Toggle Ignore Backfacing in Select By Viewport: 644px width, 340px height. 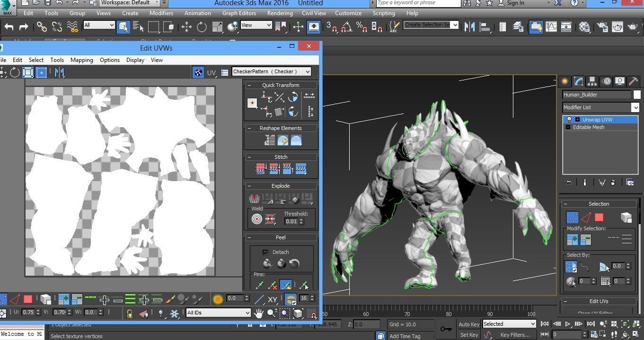(571, 267)
